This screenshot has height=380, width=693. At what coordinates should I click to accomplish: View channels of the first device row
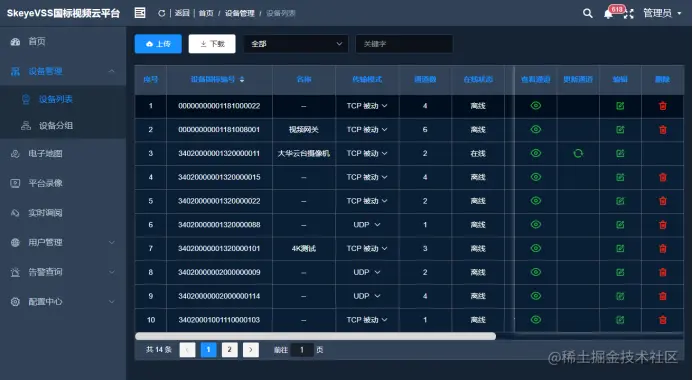(x=536, y=106)
